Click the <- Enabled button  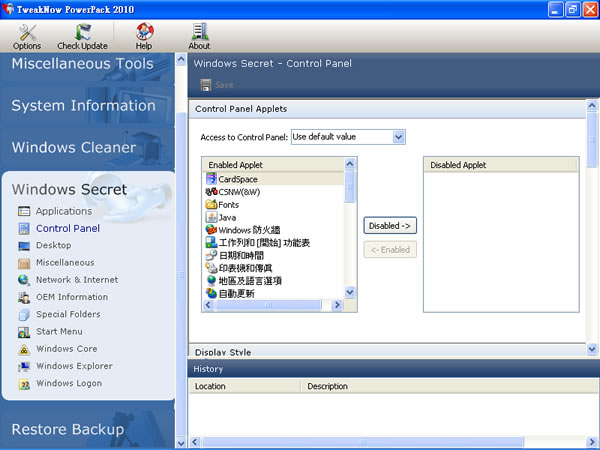(390, 250)
